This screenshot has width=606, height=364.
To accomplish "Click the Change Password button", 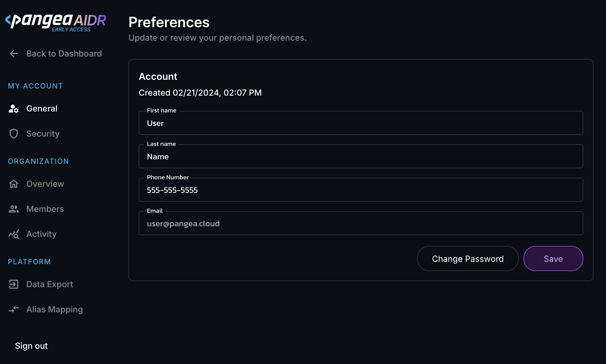I will [x=468, y=259].
